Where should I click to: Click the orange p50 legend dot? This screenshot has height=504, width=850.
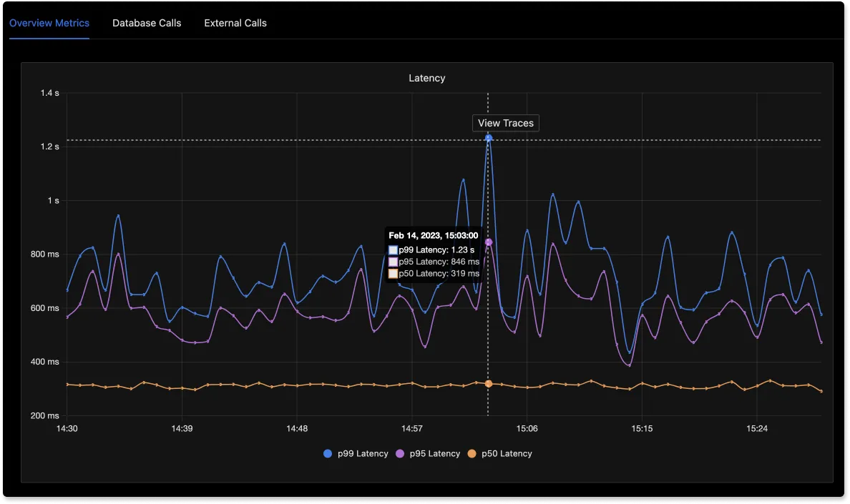(x=472, y=454)
